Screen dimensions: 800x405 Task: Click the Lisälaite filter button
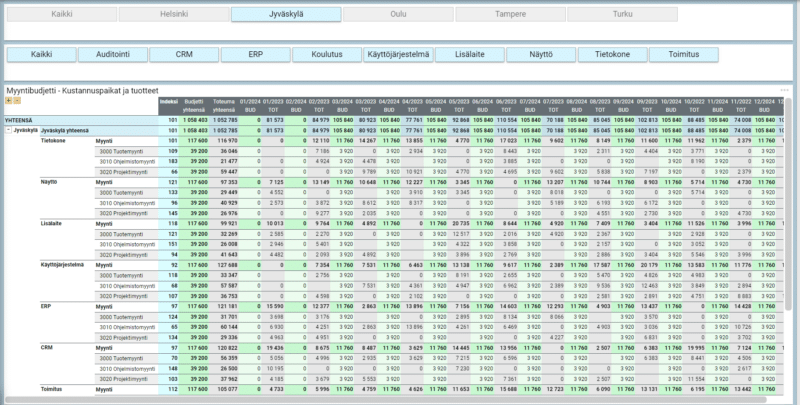click(x=470, y=55)
